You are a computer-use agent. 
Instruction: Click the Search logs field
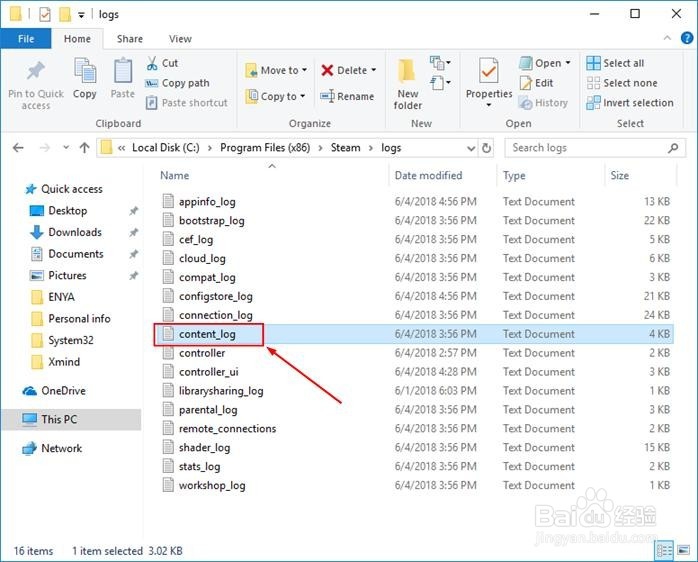click(595, 148)
